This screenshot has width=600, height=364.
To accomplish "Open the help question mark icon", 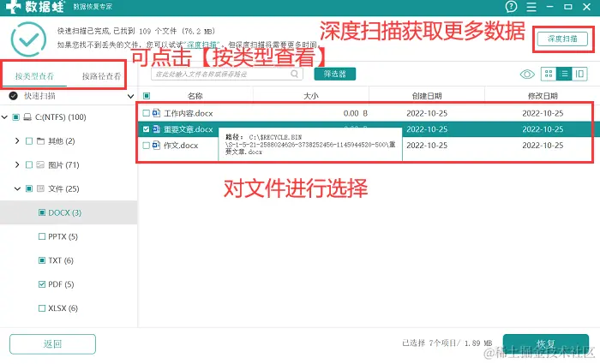I will pos(511,7).
